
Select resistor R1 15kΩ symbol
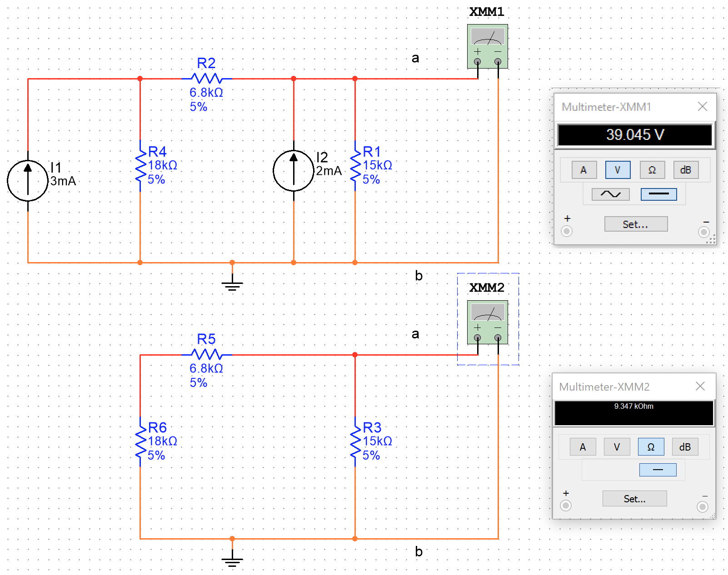[355, 166]
